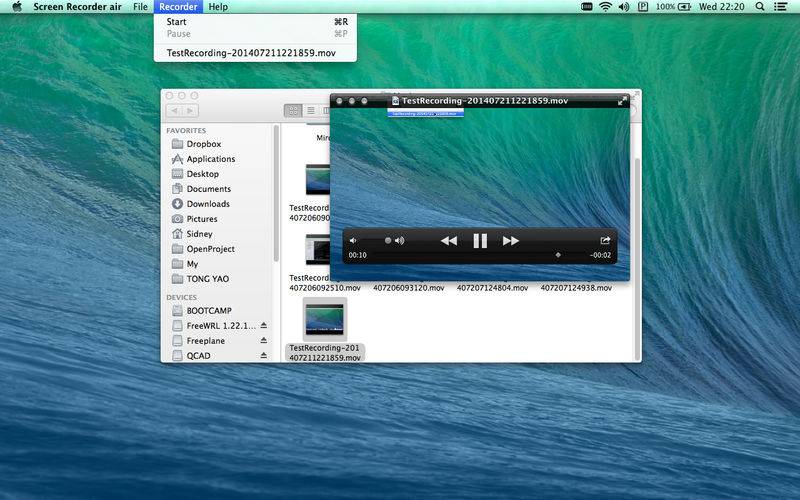Click the FAVORITES section header
Viewport: 800px width, 500px height.
point(186,131)
